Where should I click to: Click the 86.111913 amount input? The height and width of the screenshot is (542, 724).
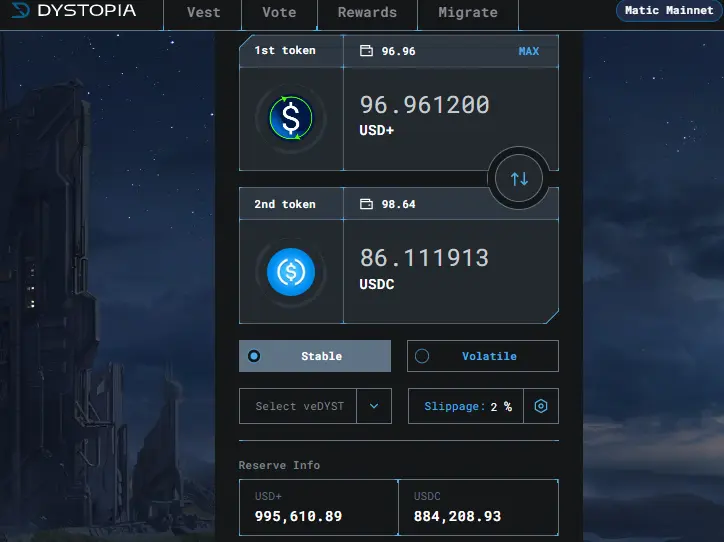coord(424,258)
